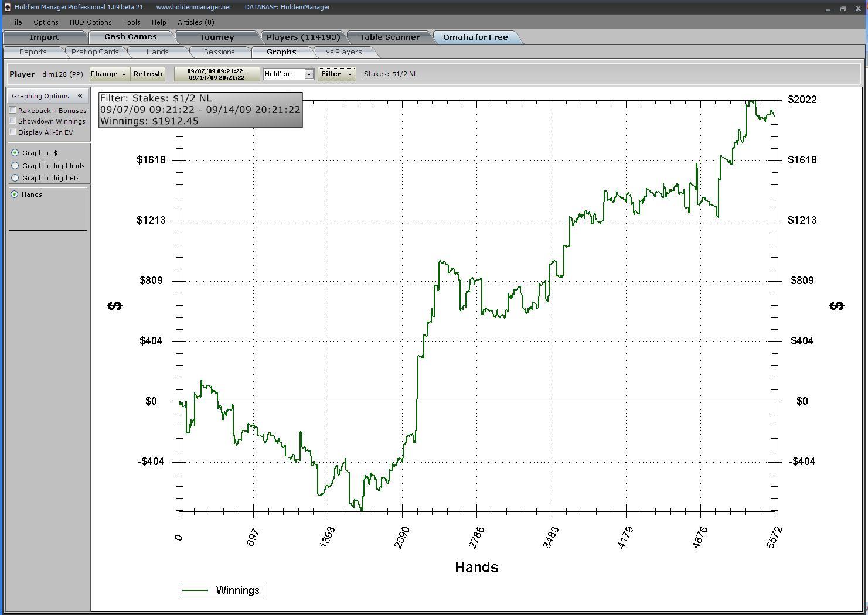Select Graph in big blinds option
The image size is (868, 615).
click(15, 166)
